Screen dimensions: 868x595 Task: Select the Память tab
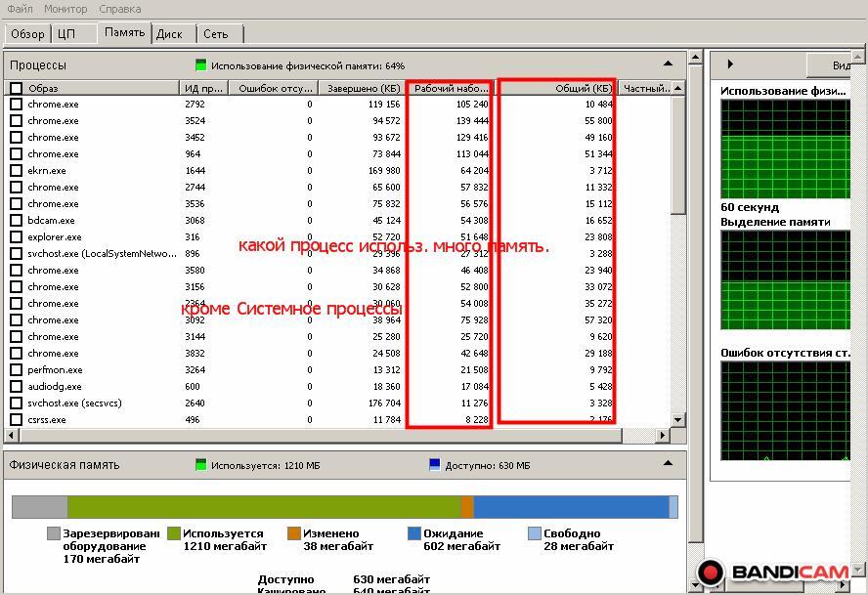[x=124, y=32]
